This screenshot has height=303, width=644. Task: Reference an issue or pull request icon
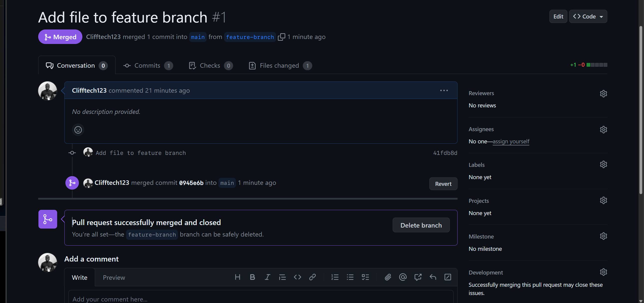[x=418, y=277]
